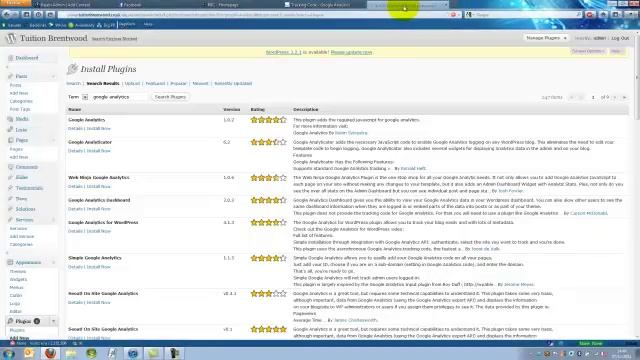
Task: Open the Help panel tab
Action: [616, 51]
